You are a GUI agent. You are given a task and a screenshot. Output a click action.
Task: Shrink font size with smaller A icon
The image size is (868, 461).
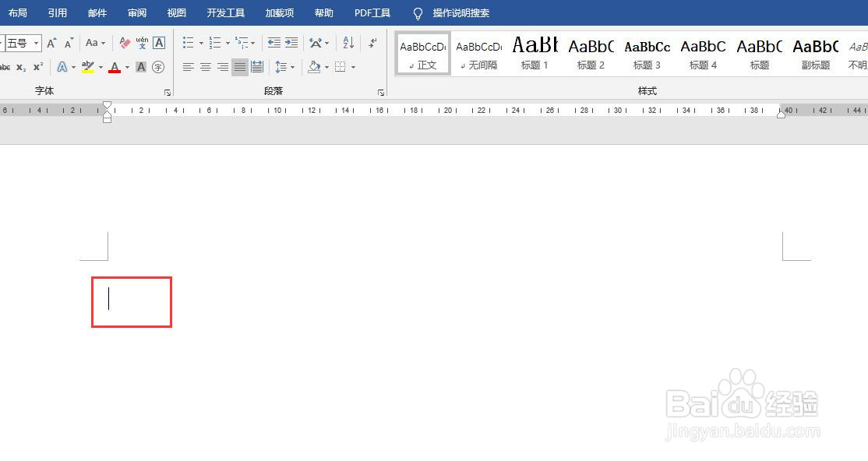[69, 43]
